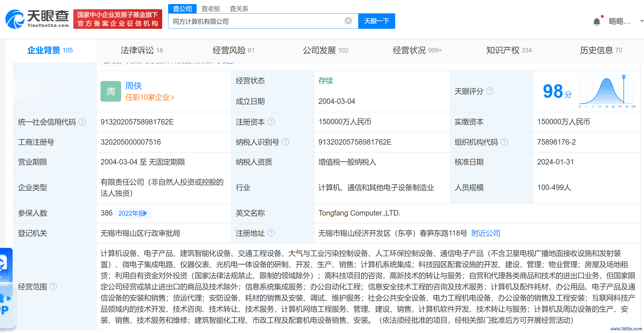644x333 pixels.
Task: Open the 公司发展 section tab
Action: pos(325,50)
